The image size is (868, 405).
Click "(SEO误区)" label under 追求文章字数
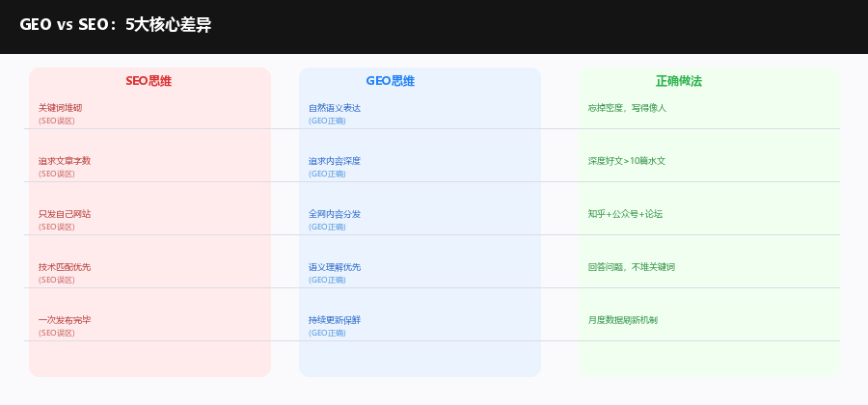point(57,174)
